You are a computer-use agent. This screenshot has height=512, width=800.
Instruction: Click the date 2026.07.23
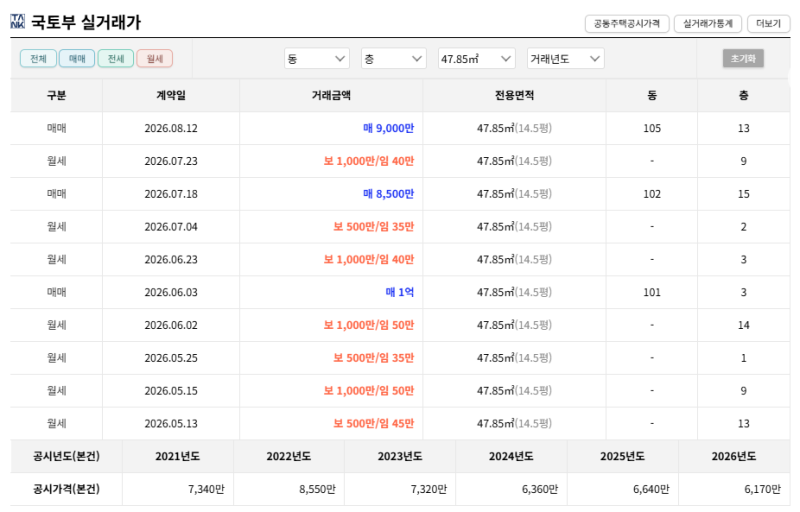[171, 161]
